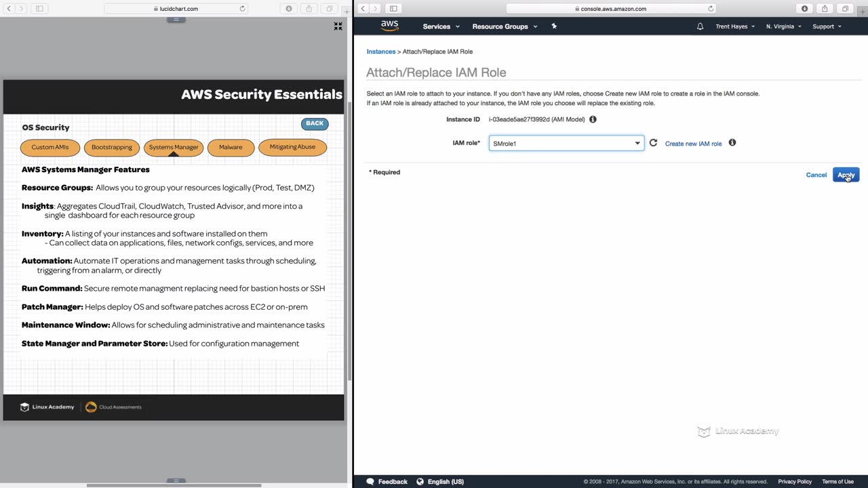868x488 pixels.
Task: Open the AWS notifications bell
Action: [700, 26]
